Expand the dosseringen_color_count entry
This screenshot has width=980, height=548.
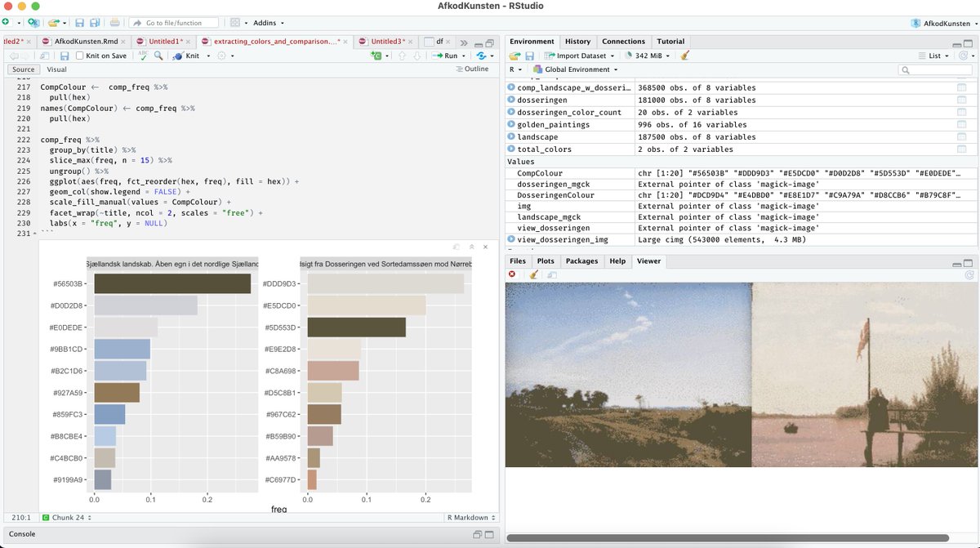(511, 112)
